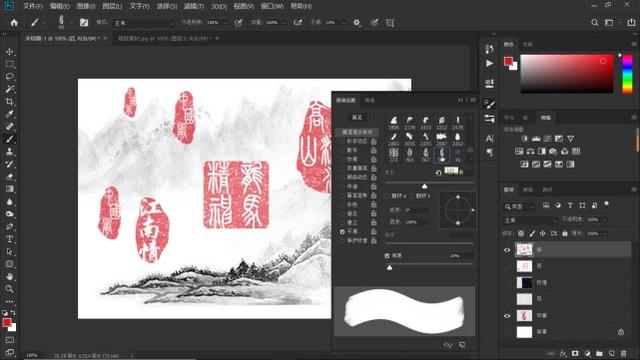The image size is (640, 360).
Task: Click the trash icon to delete layer
Action: tap(623, 353)
